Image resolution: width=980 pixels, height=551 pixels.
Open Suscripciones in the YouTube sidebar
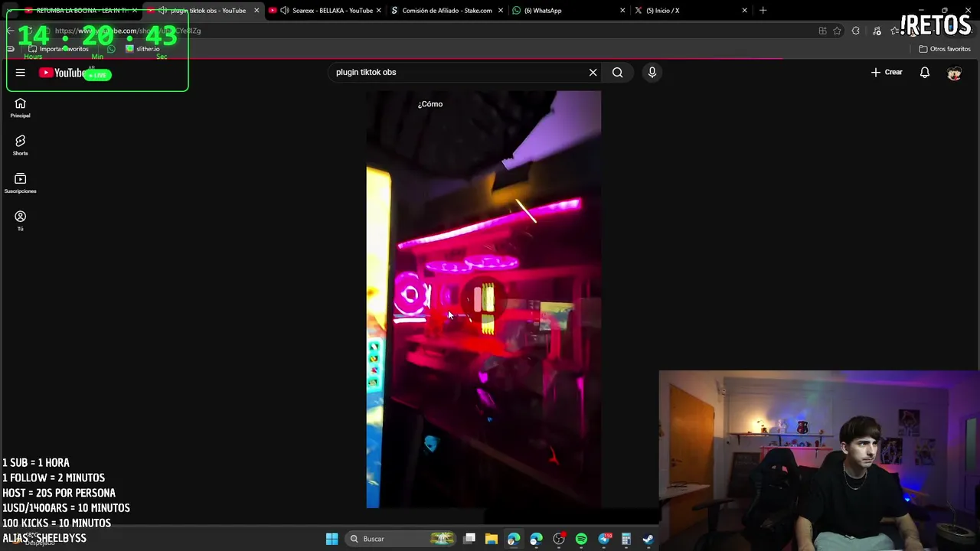[20, 183]
